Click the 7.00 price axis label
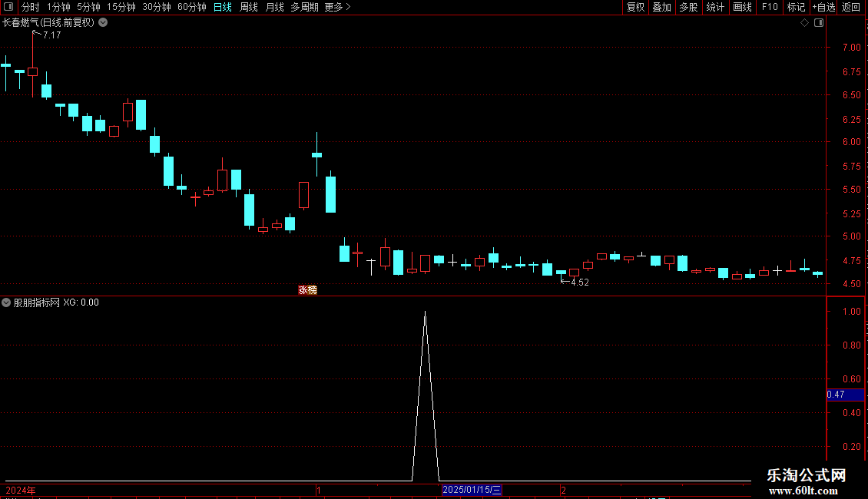 (x=851, y=48)
